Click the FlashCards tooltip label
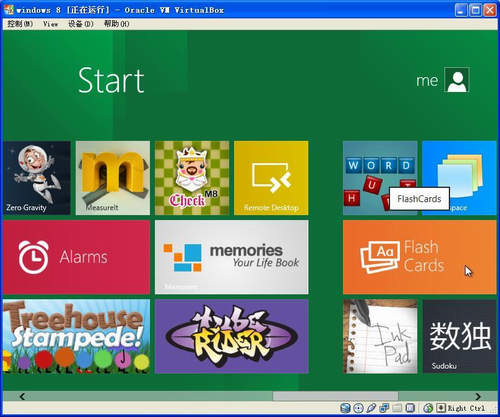 pyautogui.click(x=419, y=199)
